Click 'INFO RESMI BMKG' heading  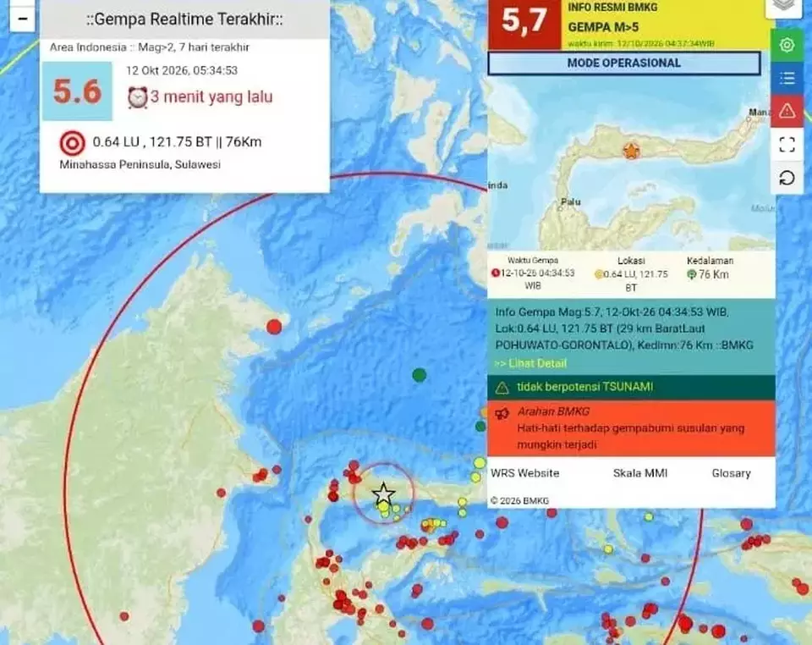612,8
